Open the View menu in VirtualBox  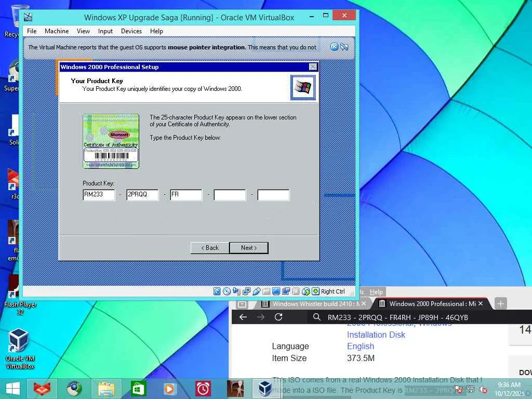(83, 31)
